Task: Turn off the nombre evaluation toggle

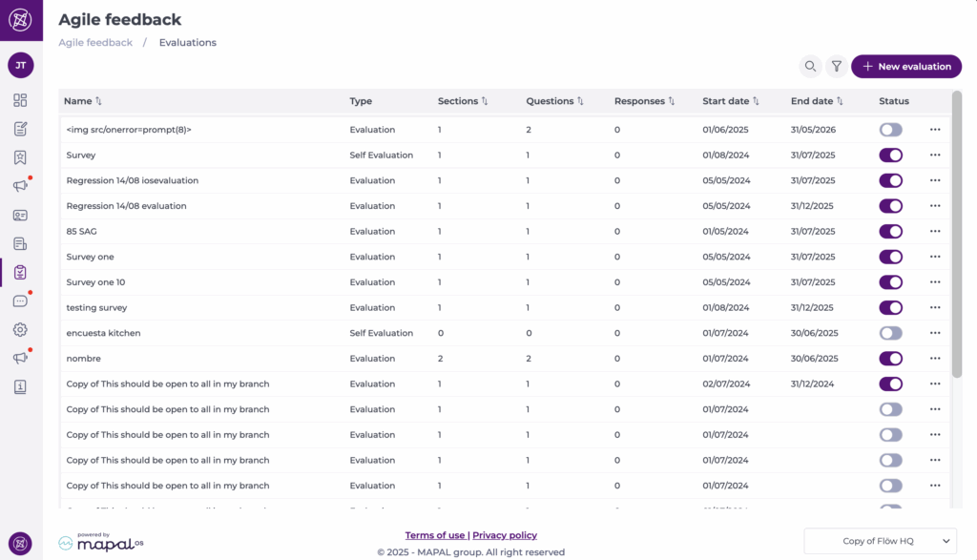Action: (890, 359)
